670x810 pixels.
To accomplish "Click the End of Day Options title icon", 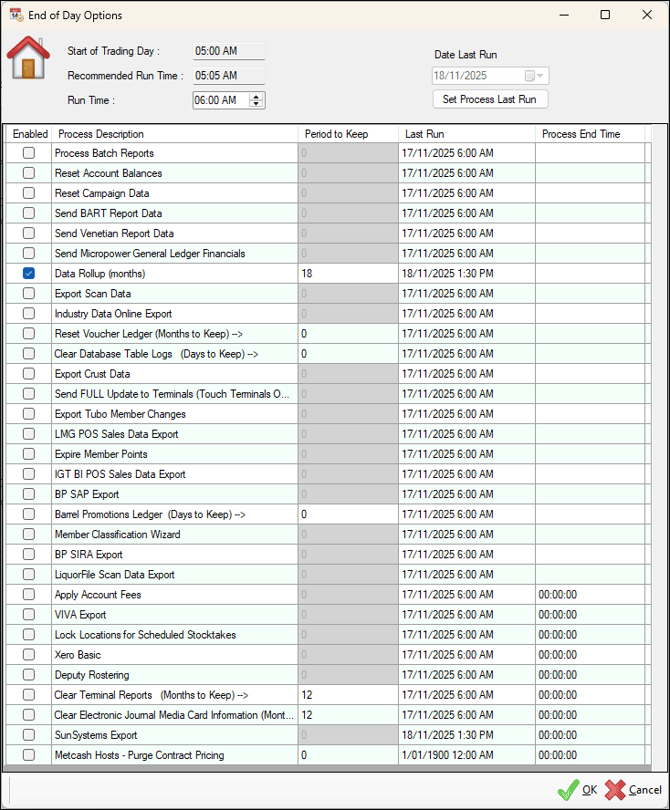I will [16, 15].
